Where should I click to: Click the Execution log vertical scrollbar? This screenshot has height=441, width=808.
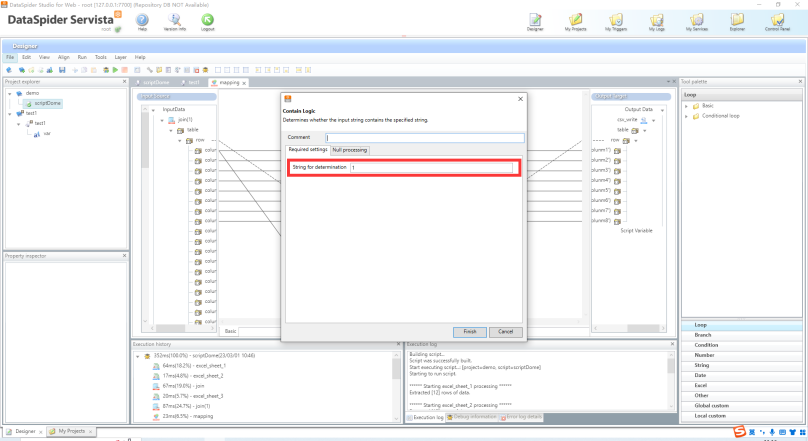click(x=670, y=380)
